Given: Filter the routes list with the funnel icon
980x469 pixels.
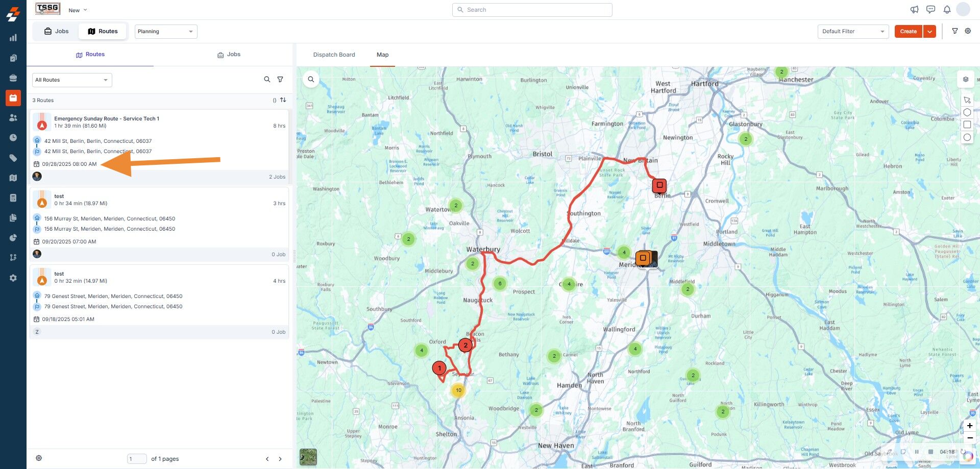Looking at the screenshot, I should click(280, 80).
